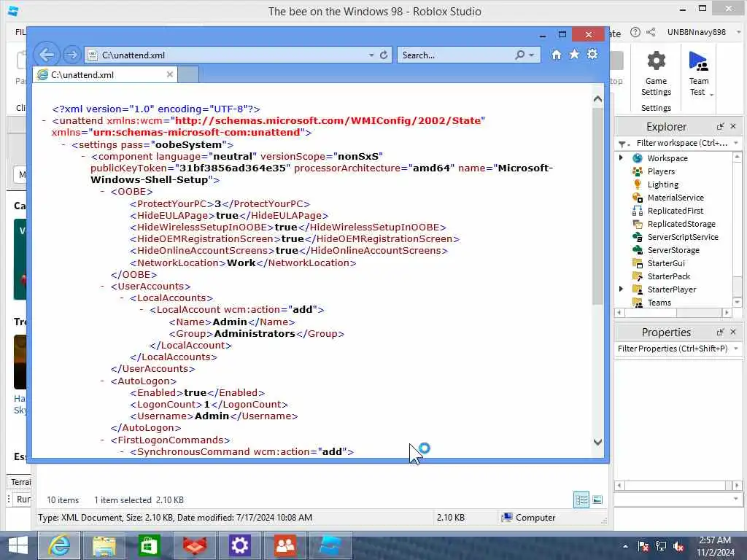The width and height of the screenshot is (747, 560).
Task: Undock the Properties panel
Action: coord(720,332)
